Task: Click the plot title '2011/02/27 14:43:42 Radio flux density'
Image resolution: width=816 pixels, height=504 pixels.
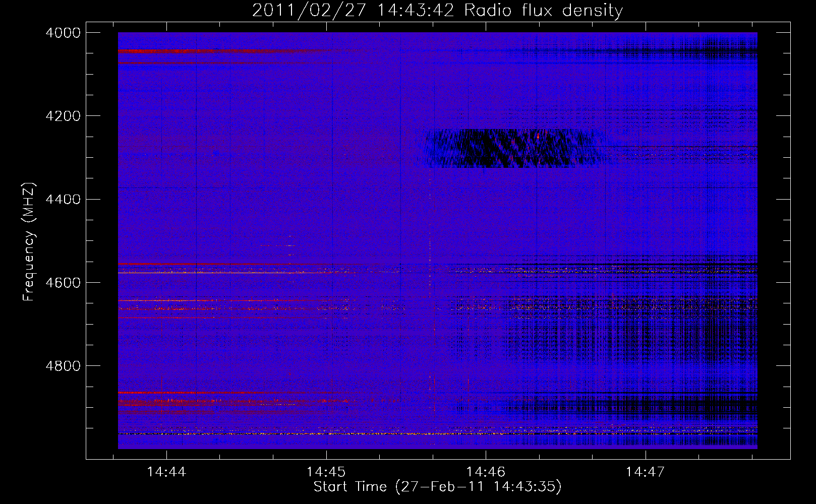Action: click(437, 10)
